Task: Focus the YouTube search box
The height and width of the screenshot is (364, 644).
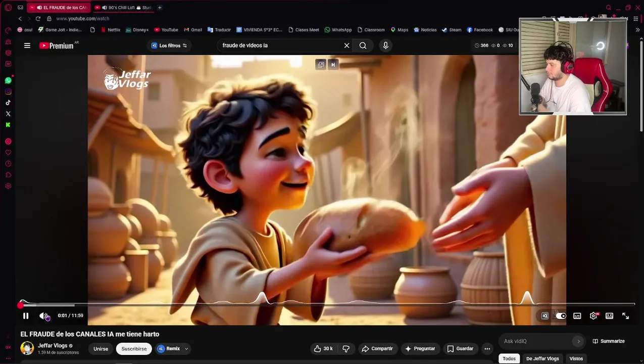Action: point(280,45)
